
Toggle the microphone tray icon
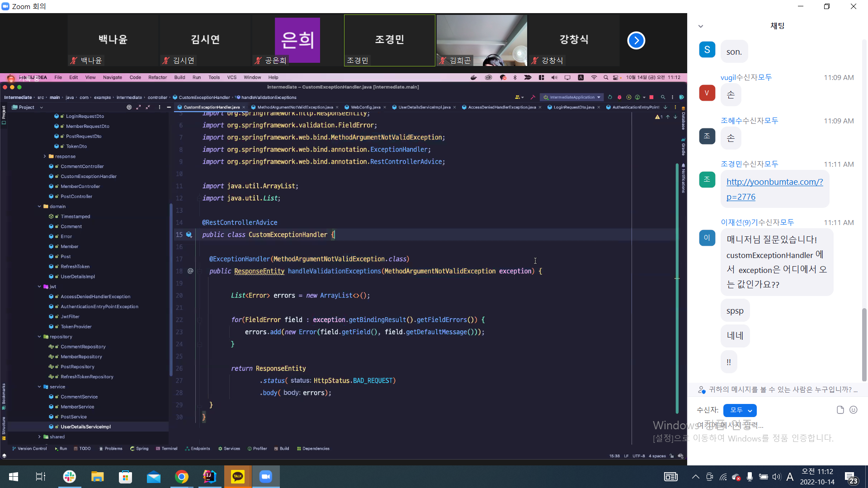[x=750, y=477]
